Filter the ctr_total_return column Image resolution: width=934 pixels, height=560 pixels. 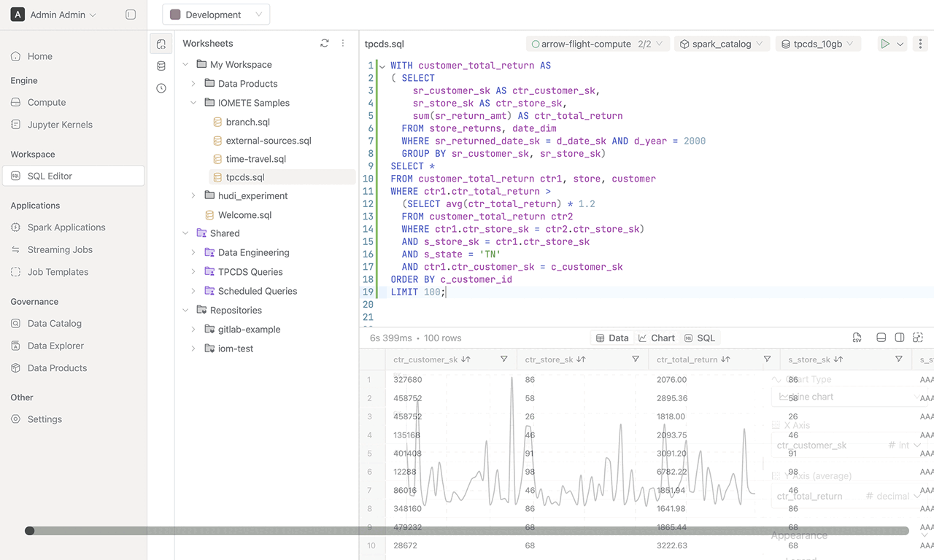[x=767, y=359]
